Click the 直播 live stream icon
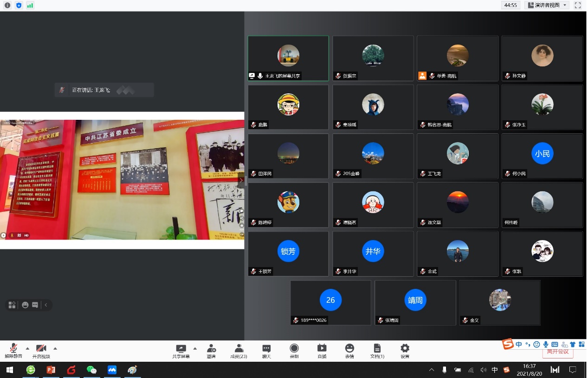Screen dimensions: 588x378 [322, 349]
